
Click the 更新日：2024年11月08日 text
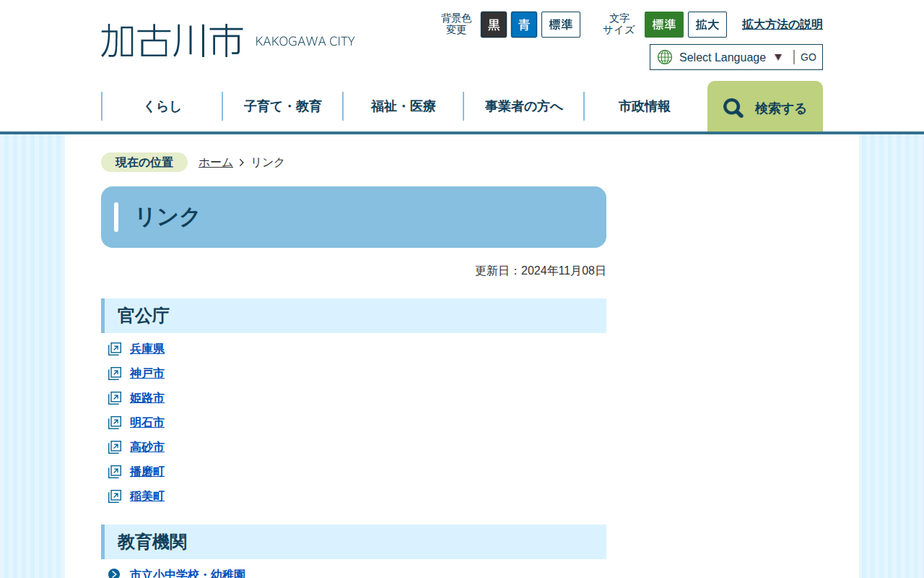point(541,271)
